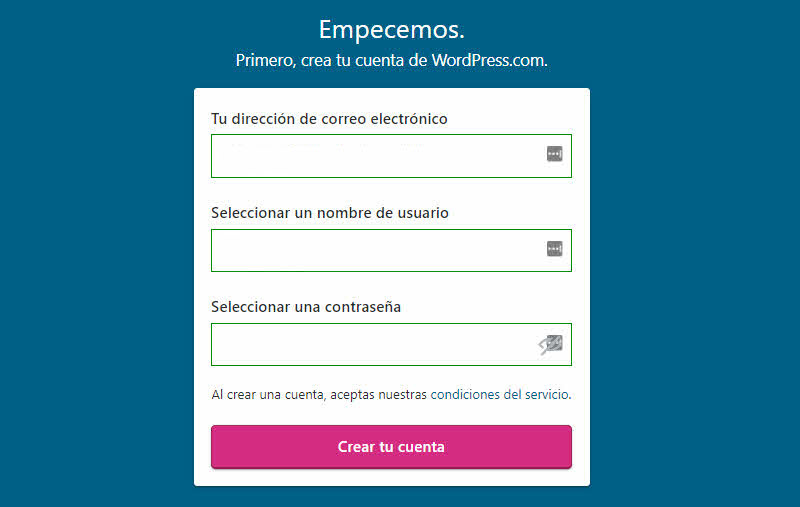Click the 'Tu dirección de correo electrónico' label
This screenshot has height=507, width=800.
(329, 119)
